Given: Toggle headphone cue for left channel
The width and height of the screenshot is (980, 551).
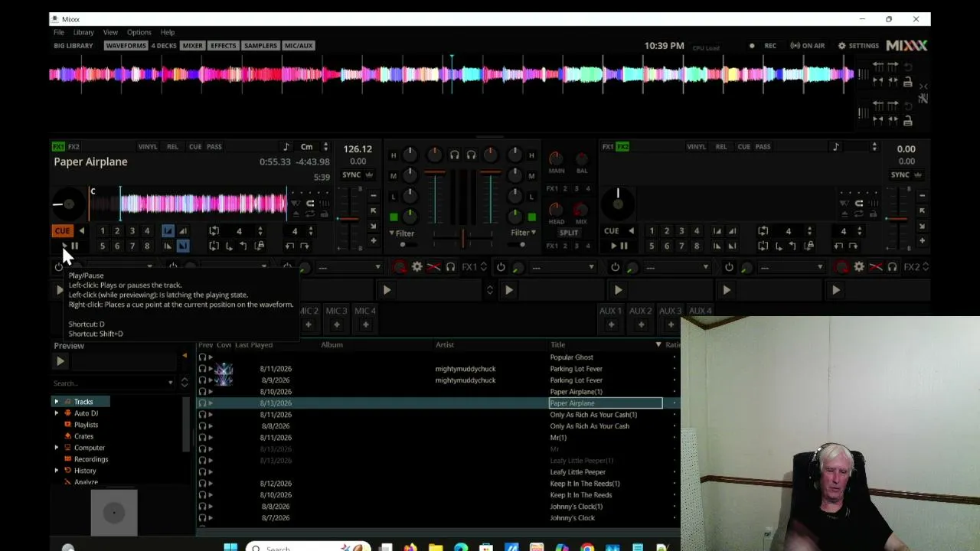Looking at the screenshot, I should 454,155.
